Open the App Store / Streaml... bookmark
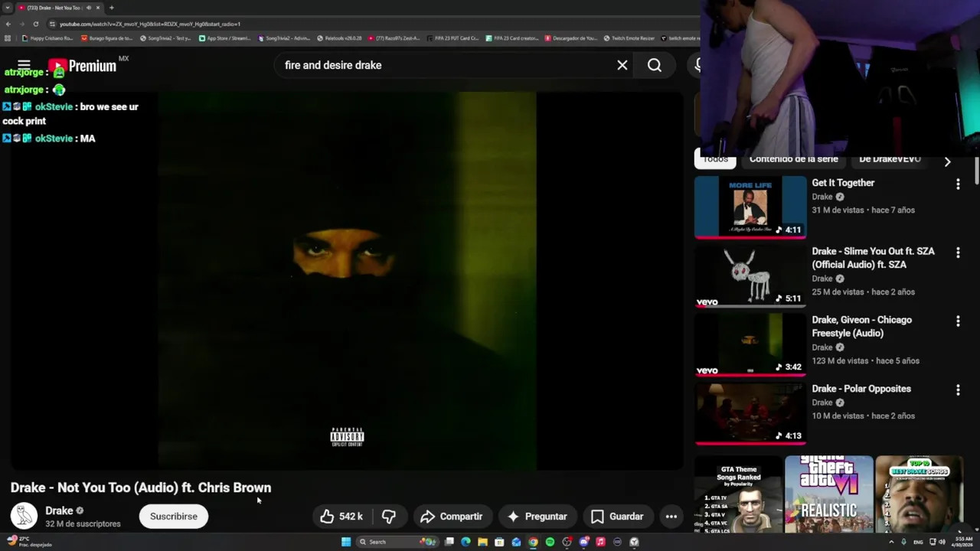Screen dimensions: 980x551 point(224,38)
